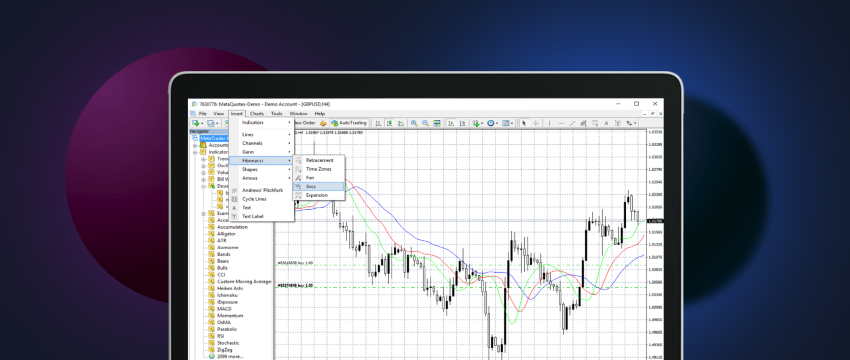The width and height of the screenshot is (850, 360).
Task: Toggle auto scroll chart icon
Action: click(x=451, y=123)
